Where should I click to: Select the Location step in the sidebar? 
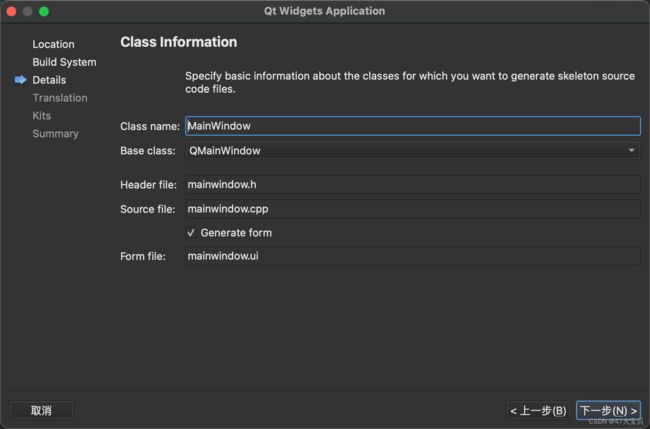click(53, 44)
